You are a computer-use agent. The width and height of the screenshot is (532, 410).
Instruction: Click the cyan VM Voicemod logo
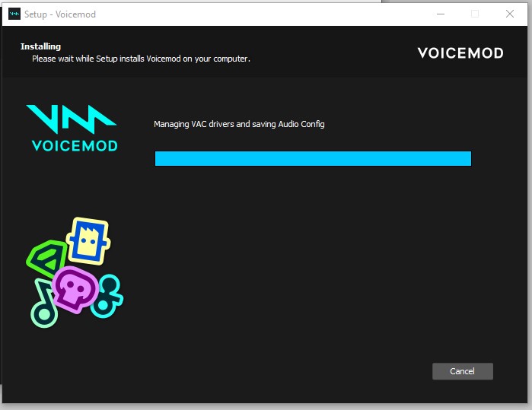pyautogui.click(x=73, y=128)
